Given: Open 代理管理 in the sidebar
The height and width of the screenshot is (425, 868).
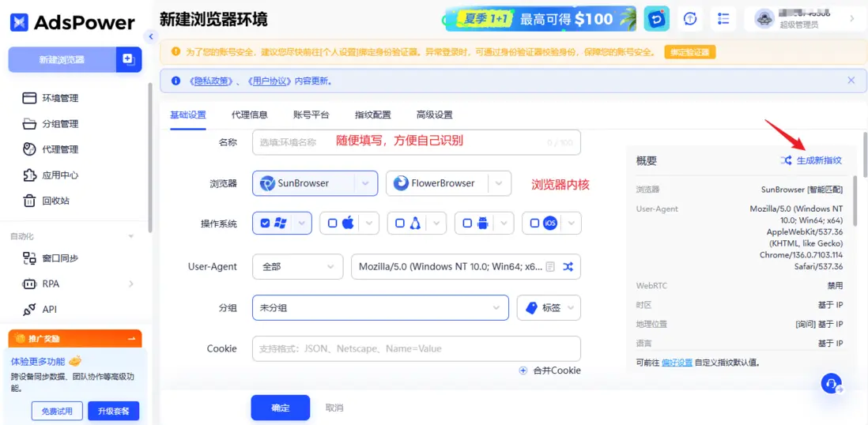Looking at the screenshot, I should click(x=51, y=149).
